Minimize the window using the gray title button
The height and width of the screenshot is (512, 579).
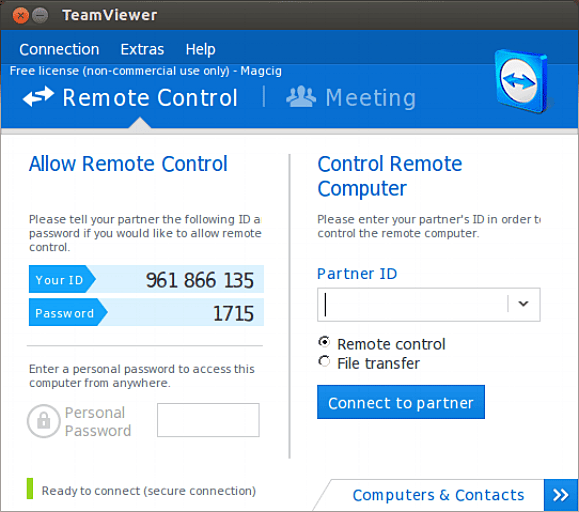[40, 16]
